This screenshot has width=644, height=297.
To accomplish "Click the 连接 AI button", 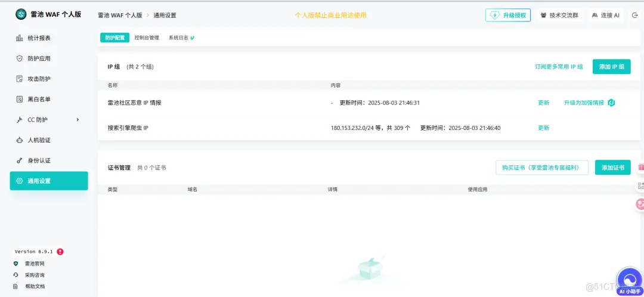I will coord(605,15).
